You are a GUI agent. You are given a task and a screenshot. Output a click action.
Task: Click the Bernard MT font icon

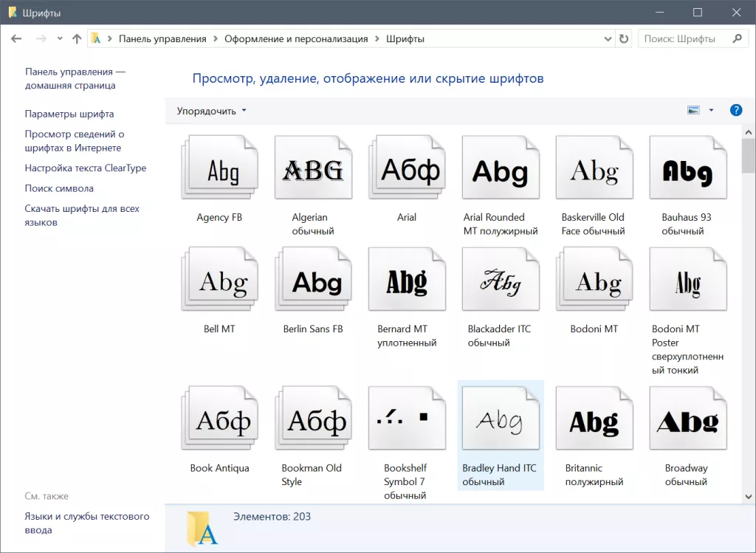407,282
